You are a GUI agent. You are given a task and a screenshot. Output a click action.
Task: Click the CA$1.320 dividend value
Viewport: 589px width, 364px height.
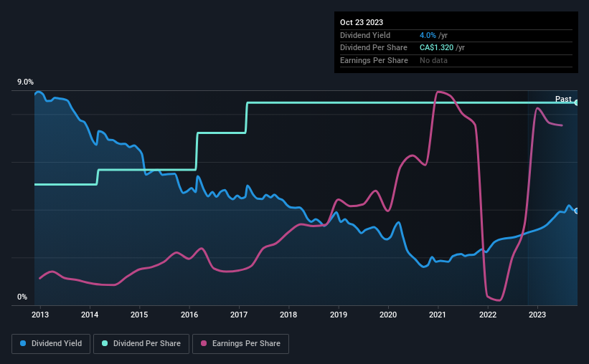pyautogui.click(x=436, y=48)
